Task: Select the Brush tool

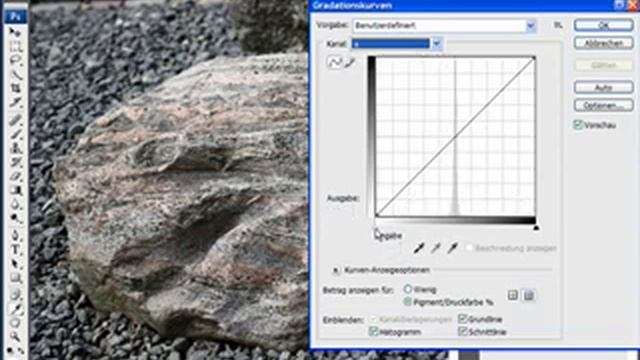Action: pyautogui.click(x=16, y=134)
